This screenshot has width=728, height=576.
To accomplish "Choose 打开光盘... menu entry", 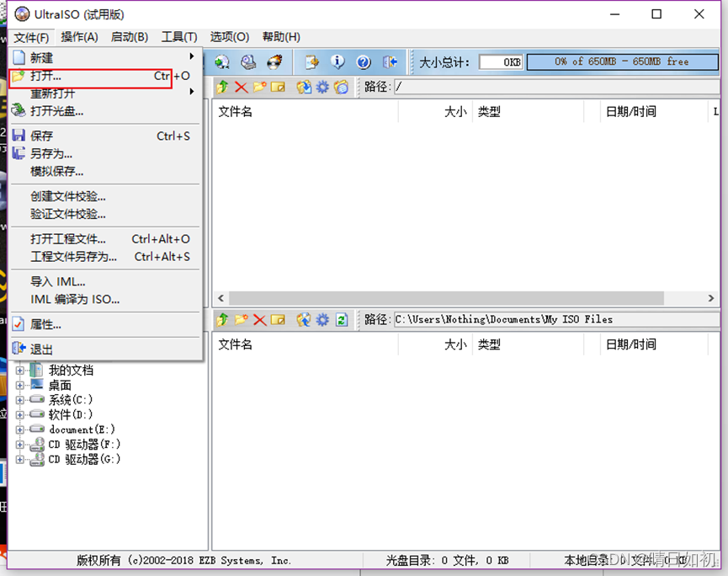I will pos(105,111).
